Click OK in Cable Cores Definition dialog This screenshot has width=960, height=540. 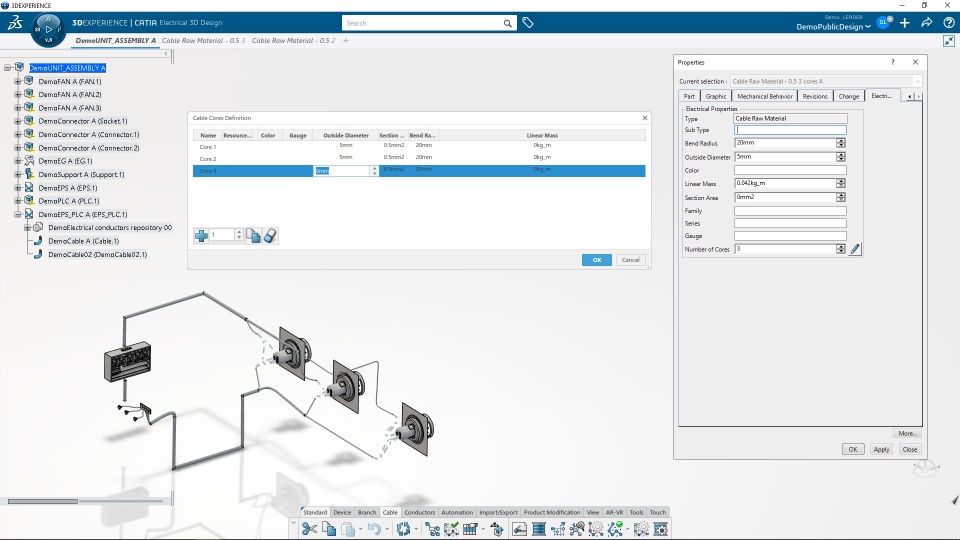596,260
